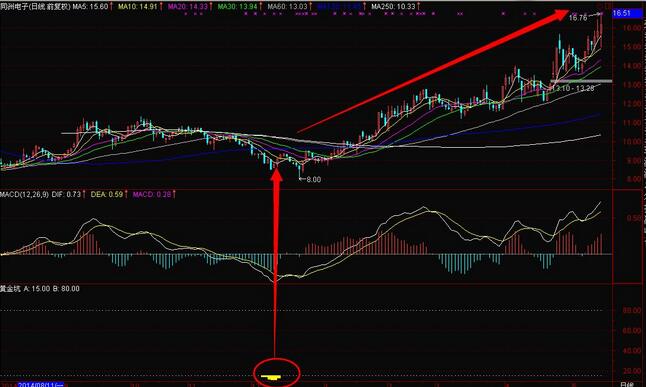646x387 pixels.
Task: Click the red up arrow beside MA5
Action: [111, 7]
